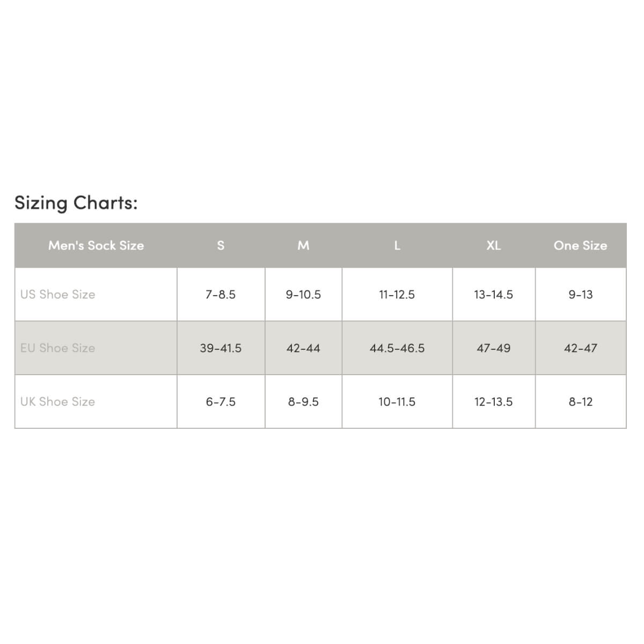644x644 pixels.
Task: Select the EU Shoe Size row label
Action: [x=96, y=348]
